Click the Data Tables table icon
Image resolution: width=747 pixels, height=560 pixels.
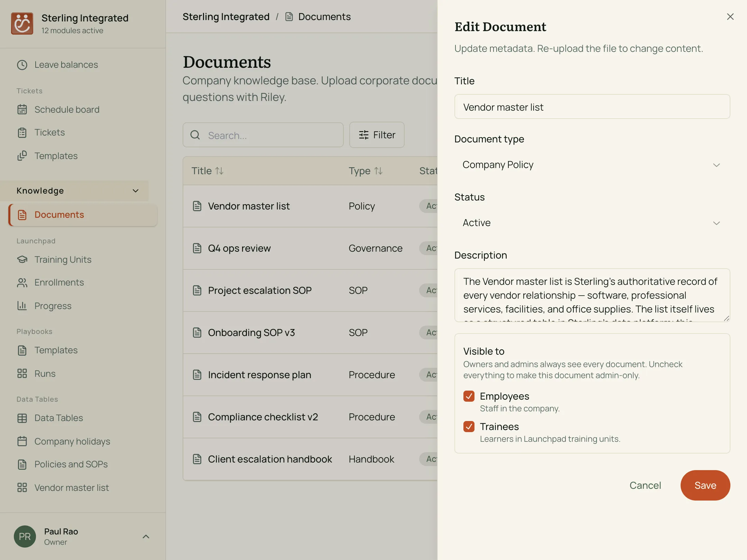point(22,418)
